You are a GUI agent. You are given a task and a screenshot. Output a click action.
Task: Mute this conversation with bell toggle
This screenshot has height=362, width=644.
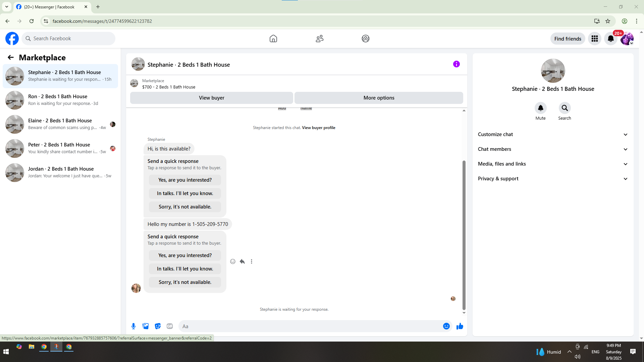[540, 108]
